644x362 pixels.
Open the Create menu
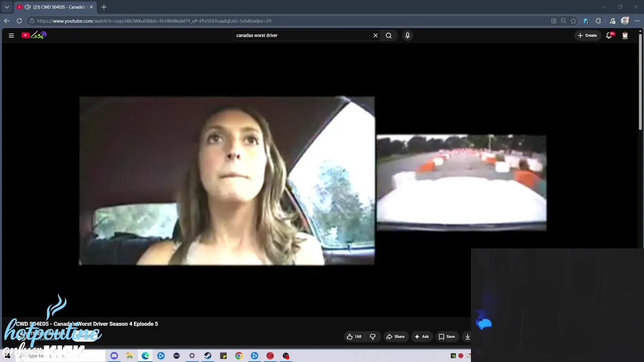click(587, 35)
